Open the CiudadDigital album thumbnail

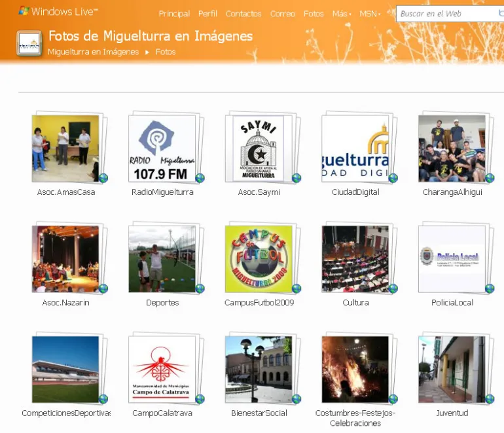(x=355, y=148)
